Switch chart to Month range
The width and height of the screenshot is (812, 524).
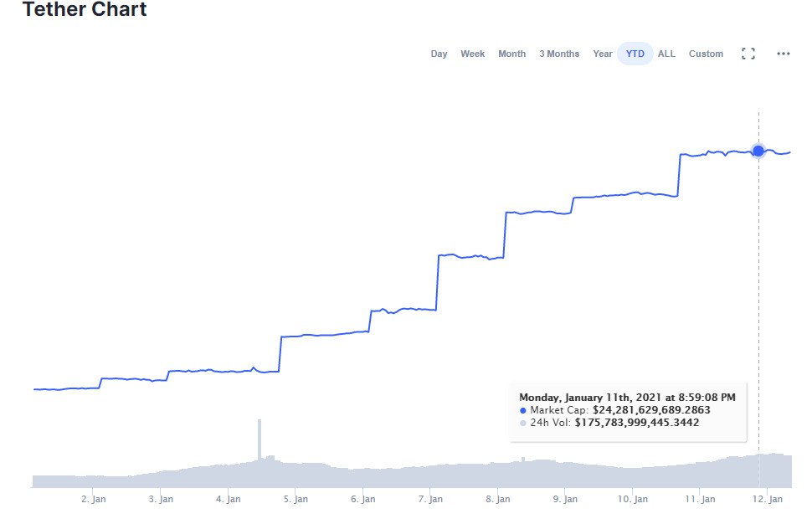tap(511, 54)
